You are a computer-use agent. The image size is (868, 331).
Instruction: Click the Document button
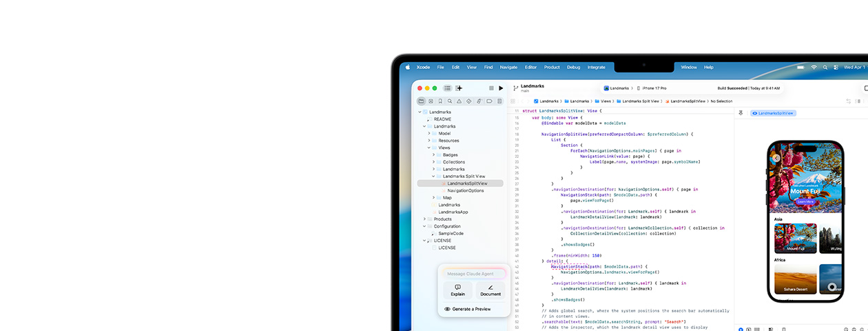(x=490, y=290)
